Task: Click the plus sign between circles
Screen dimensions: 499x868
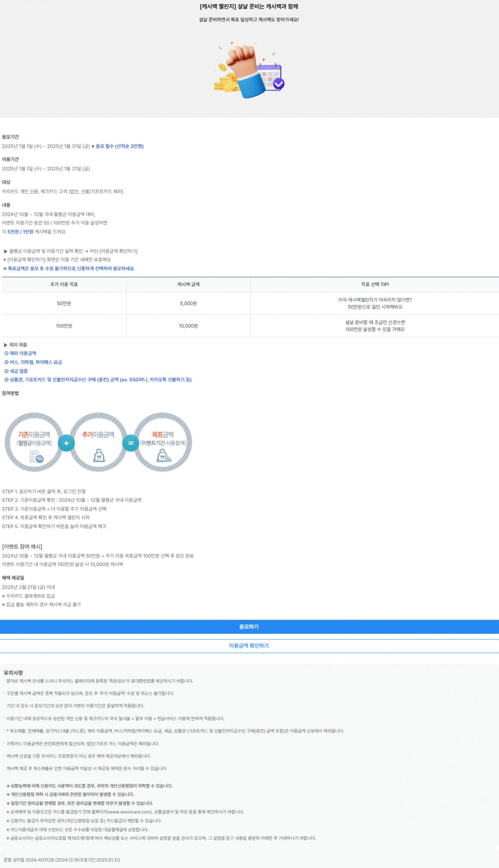Action: pos(66,443)
